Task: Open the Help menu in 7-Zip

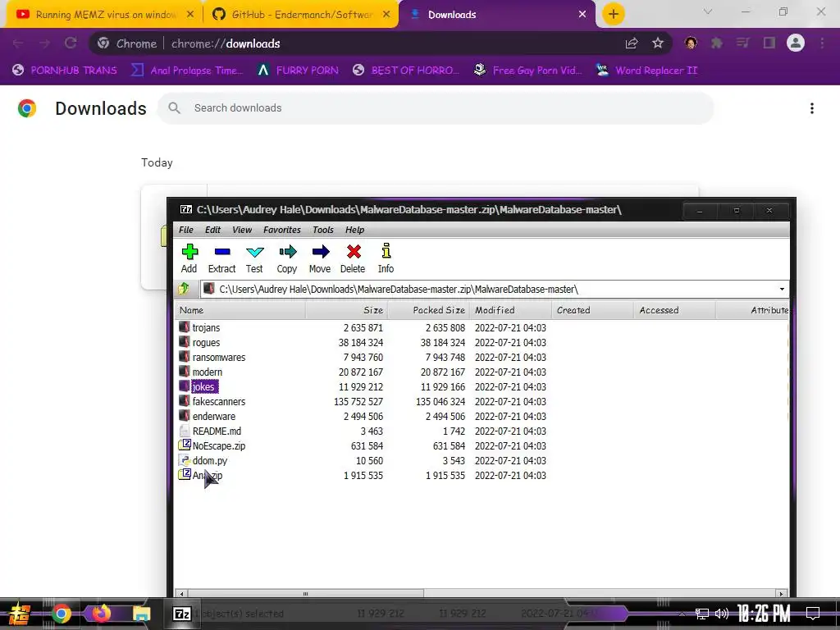Action: coord(354,230)
